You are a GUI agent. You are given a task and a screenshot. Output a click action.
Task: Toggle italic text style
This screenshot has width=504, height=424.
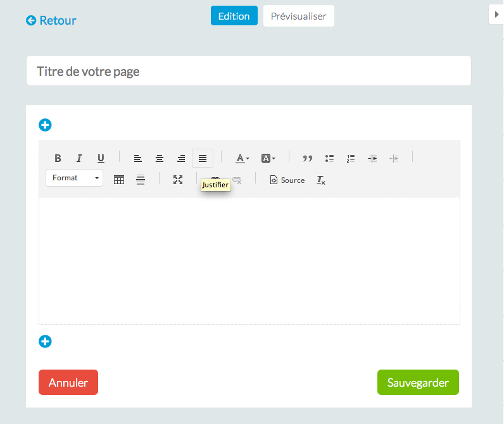click(79, 158)
